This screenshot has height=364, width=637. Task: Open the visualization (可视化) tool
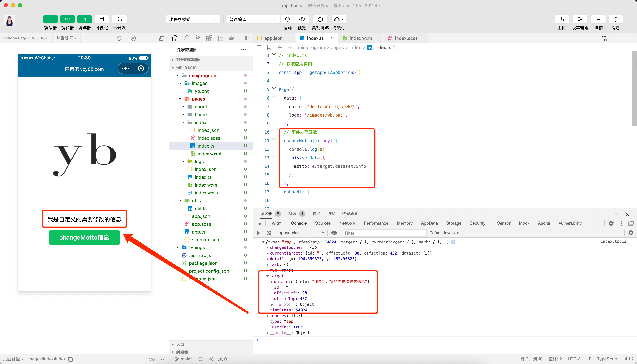click(x=101, y=19)
